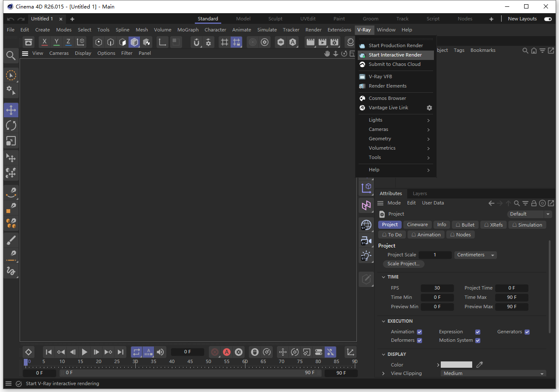Activate the Live Selection tool

(x=11, y=75)
